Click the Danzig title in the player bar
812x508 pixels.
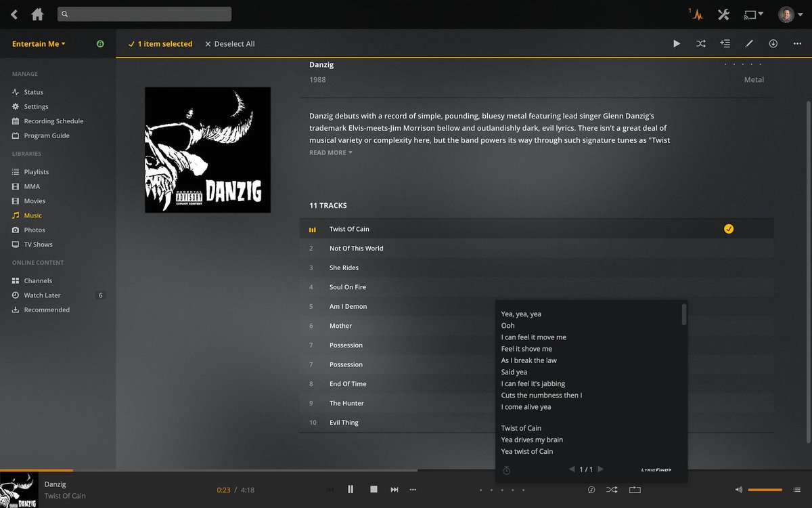click(55, 484)
